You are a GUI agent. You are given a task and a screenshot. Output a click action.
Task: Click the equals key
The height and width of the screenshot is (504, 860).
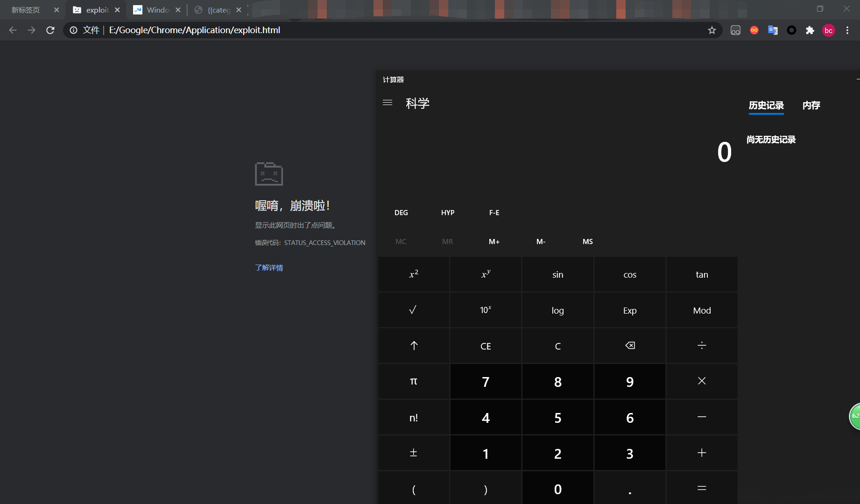(702, 488)
